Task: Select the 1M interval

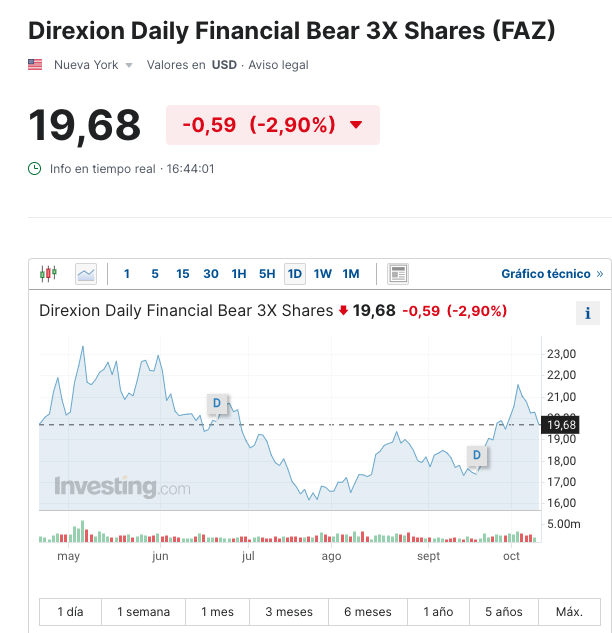Action: [351, 274]
